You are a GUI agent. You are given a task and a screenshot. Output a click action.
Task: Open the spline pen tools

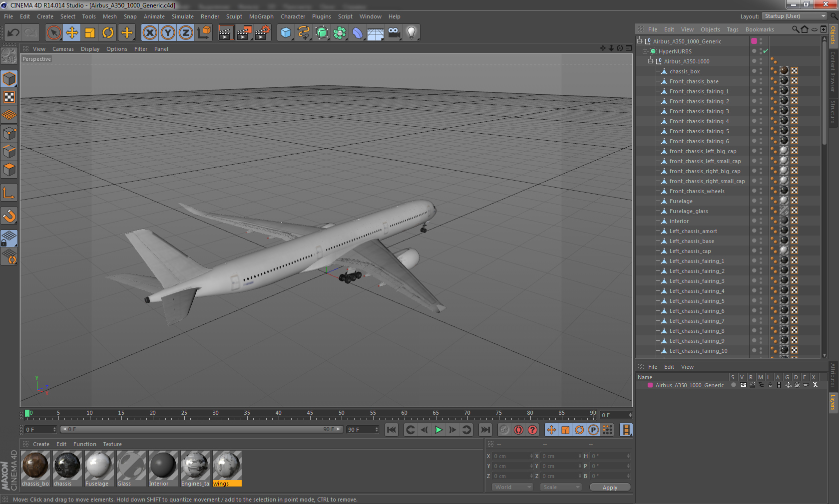click(x=304, y=33)
